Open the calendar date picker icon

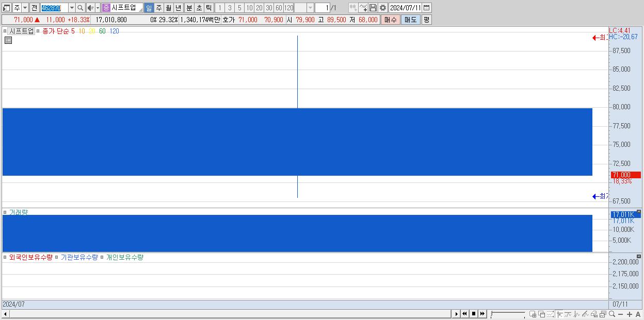(x=426, y=8)
